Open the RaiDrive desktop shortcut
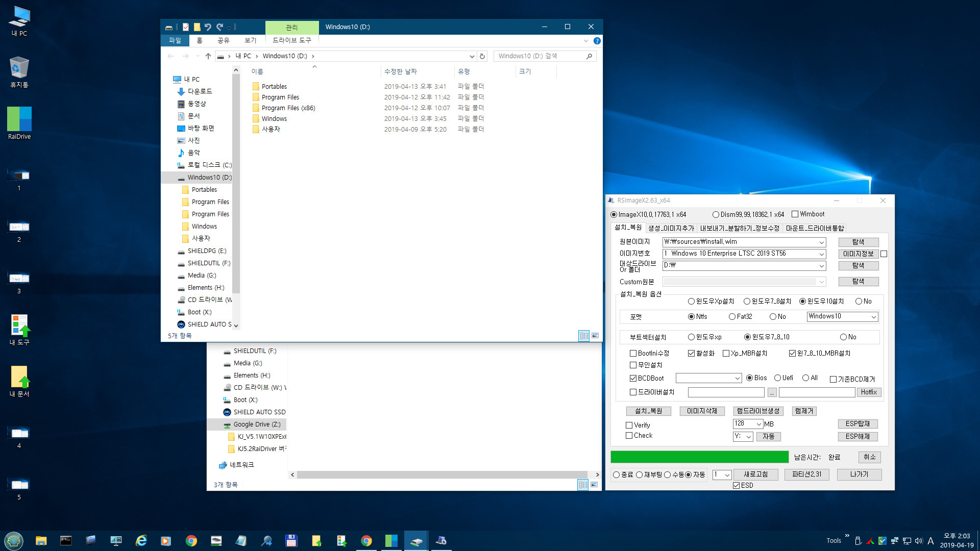 (19, 123)
